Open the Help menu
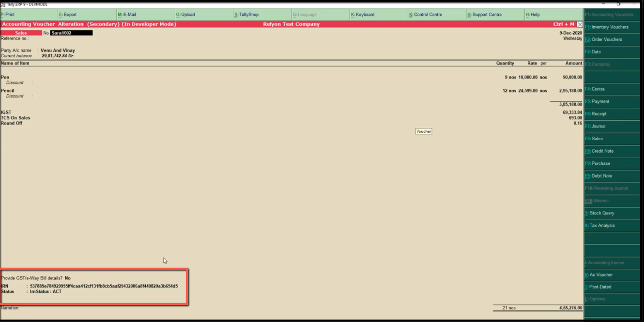 point(553,15)
